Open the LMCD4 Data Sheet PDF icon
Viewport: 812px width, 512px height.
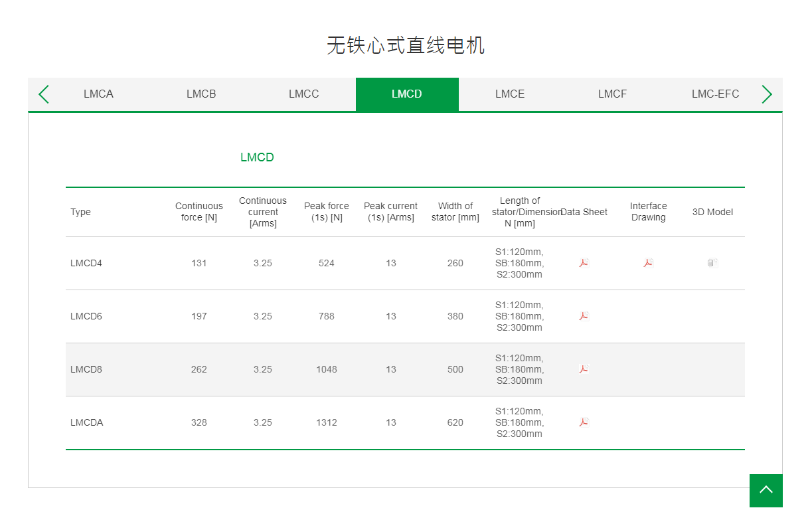[583, 263]
